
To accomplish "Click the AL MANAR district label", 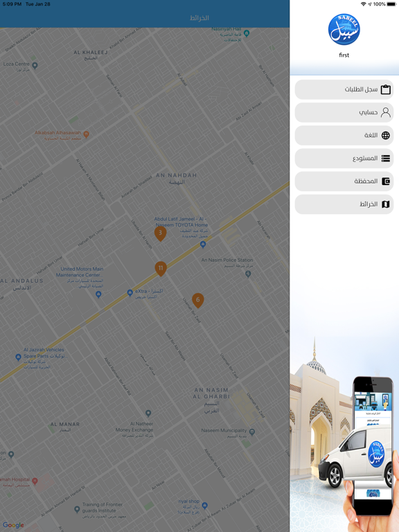I will 65,427.
